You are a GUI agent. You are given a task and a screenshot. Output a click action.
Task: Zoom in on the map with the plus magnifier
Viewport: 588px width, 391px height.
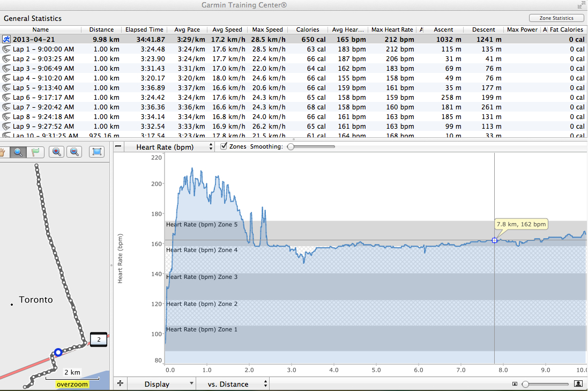tap(57, 152)
